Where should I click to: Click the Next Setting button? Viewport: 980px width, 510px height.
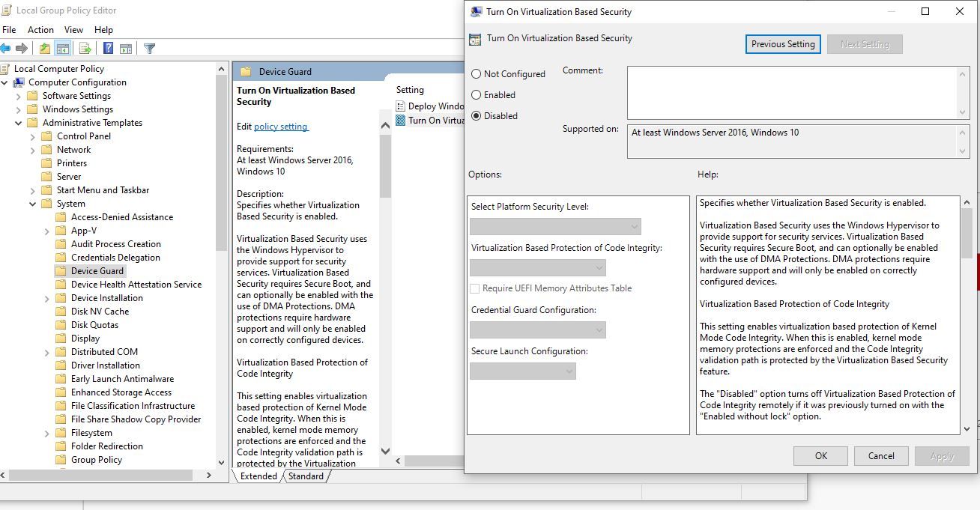point(865,44)
